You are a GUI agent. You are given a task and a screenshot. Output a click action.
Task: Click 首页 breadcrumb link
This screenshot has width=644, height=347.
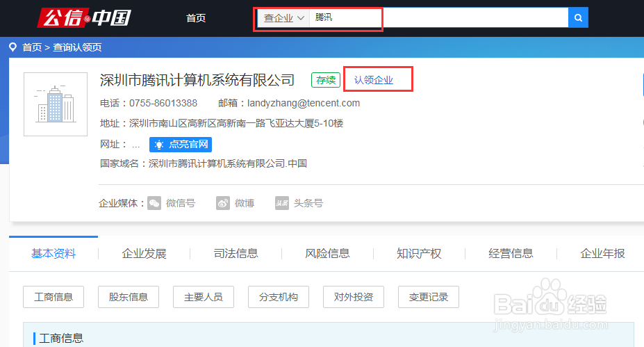[32, 47]
